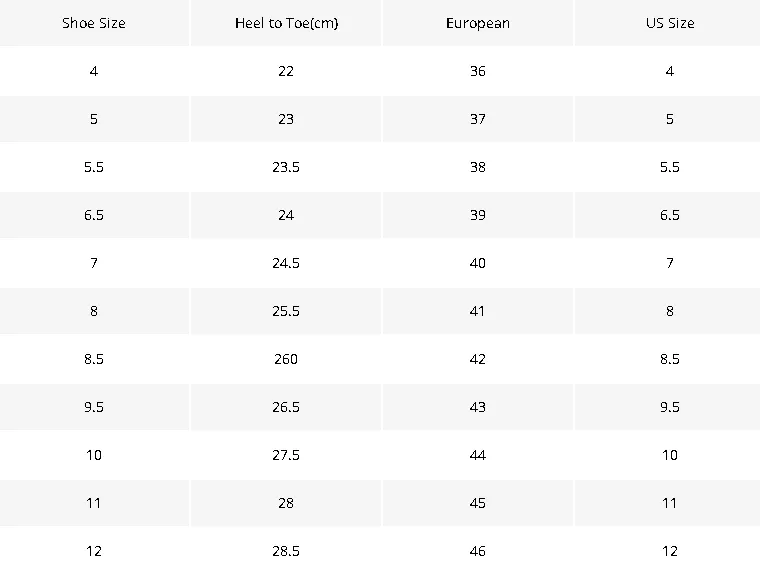Screen dimensions: 760x575
Task: Click the 260 heel to toe value
Action: (286, 359)
